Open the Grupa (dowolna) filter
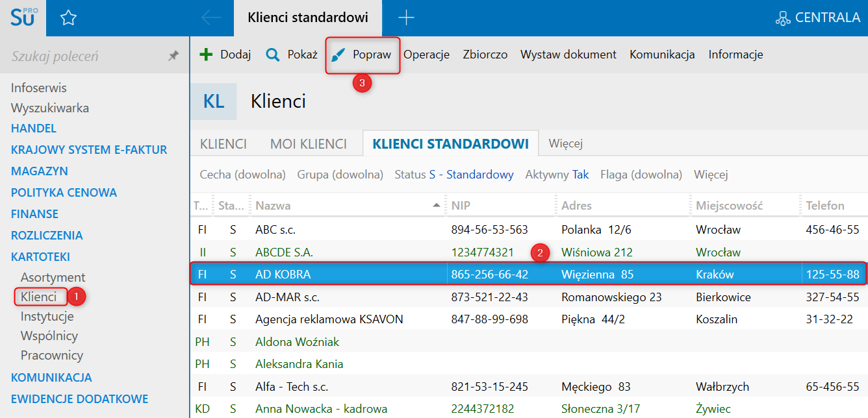This screenshot has width=868, height=418. coord(340,174)
